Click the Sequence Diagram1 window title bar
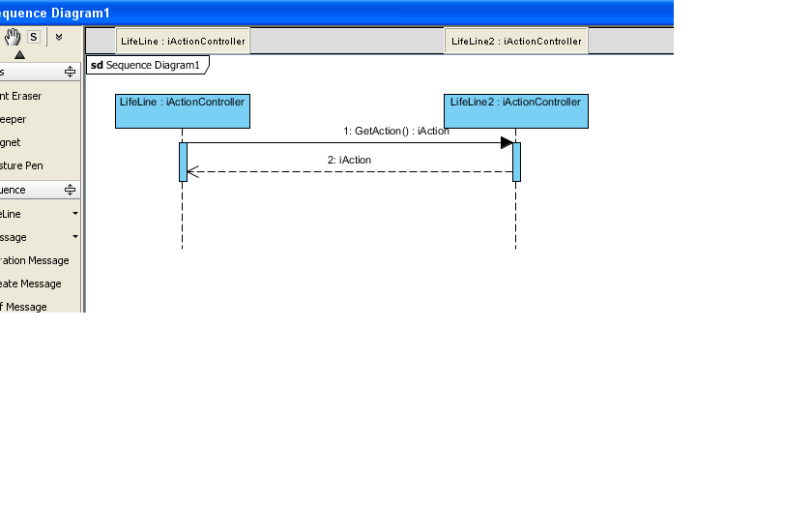 click(336, 13)
